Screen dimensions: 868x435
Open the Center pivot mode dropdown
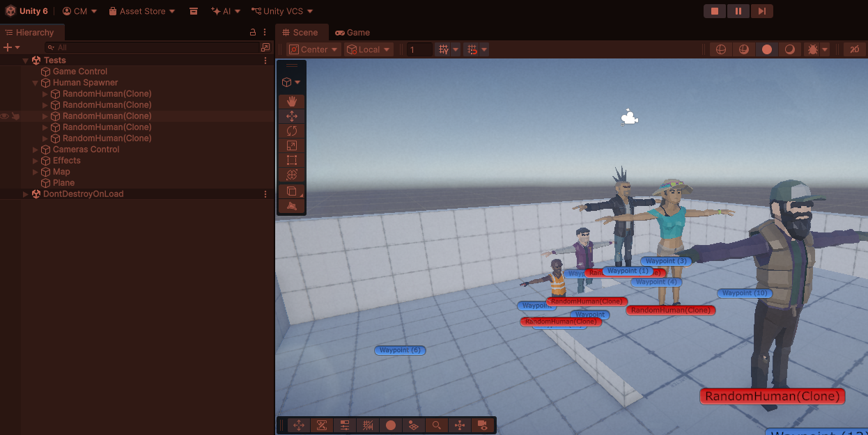313,49
